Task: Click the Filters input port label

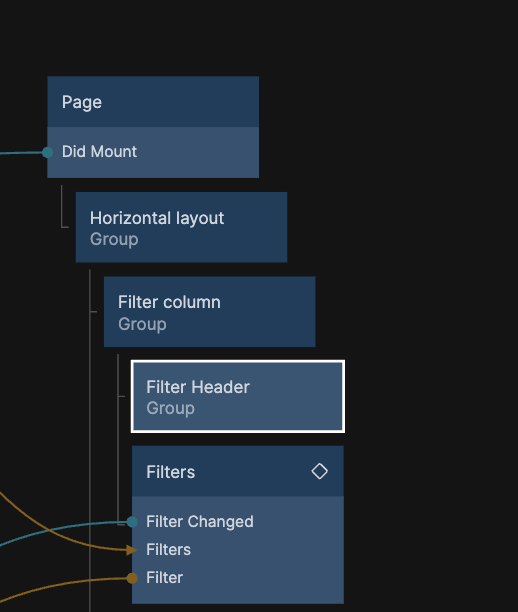Action: (168, 550)
